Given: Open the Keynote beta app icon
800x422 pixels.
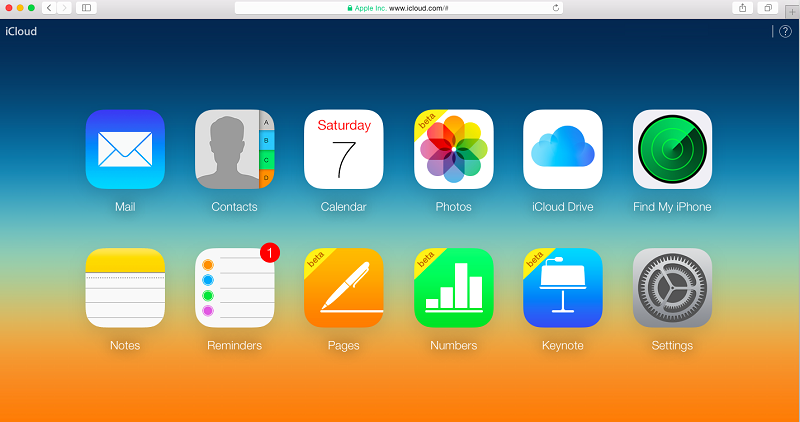Looking at the screenshot, I should click(563, 288).
